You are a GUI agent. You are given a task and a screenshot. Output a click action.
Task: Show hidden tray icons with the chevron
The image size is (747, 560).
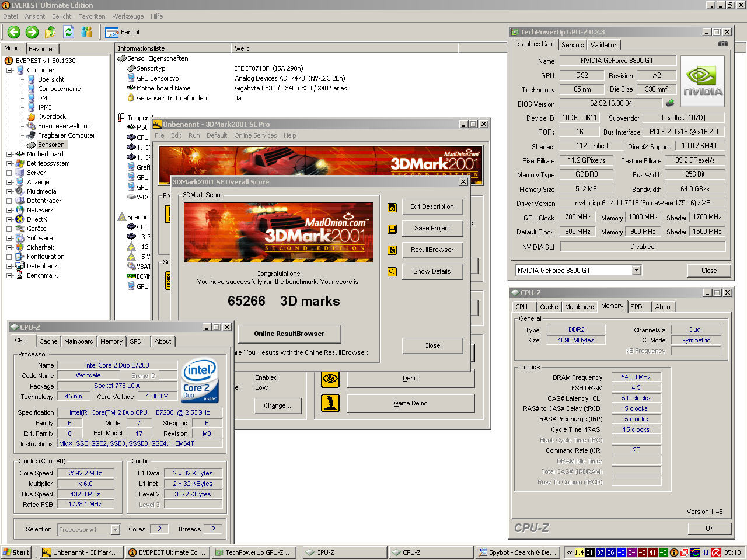(570, 552)
